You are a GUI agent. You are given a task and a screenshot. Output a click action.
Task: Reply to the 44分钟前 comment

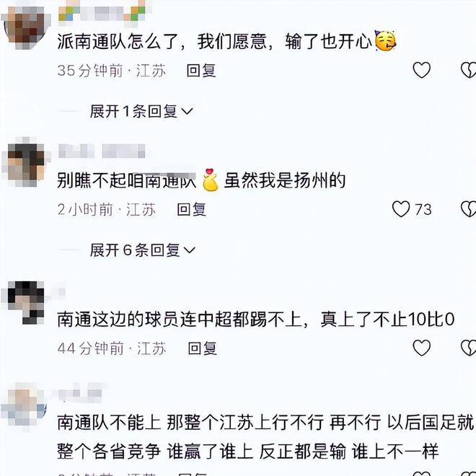click(202, 348)
